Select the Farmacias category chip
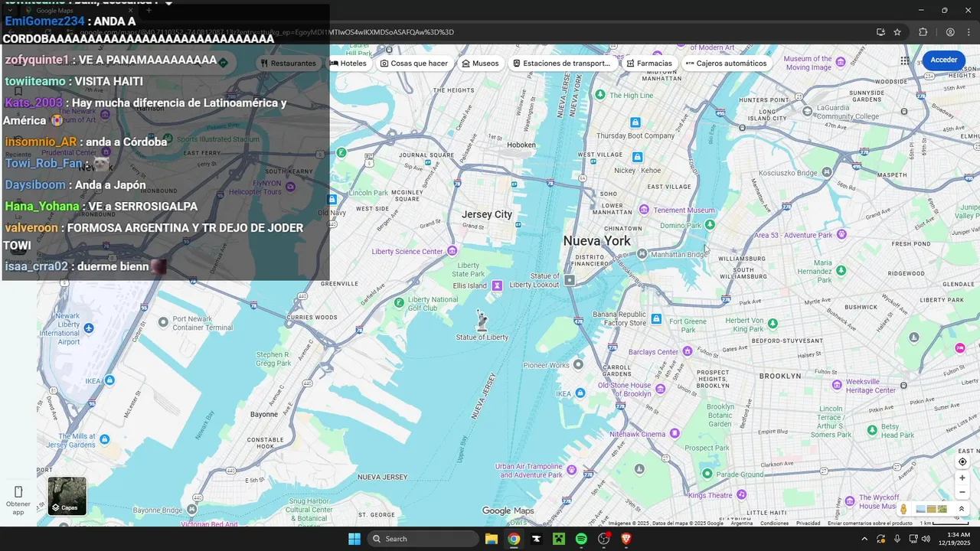The image size is (980, 551). coord(649,64)
